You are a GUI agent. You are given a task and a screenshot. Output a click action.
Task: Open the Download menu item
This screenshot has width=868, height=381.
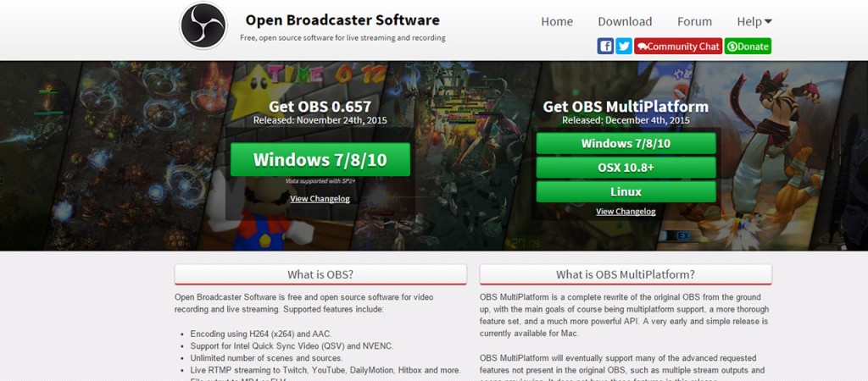[625, 21]
